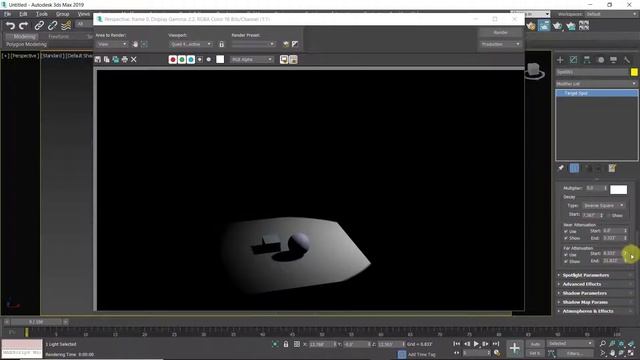Expand the Shadow Map Params rollout
This screenshot has height=360, width=640.
point(596,302)
